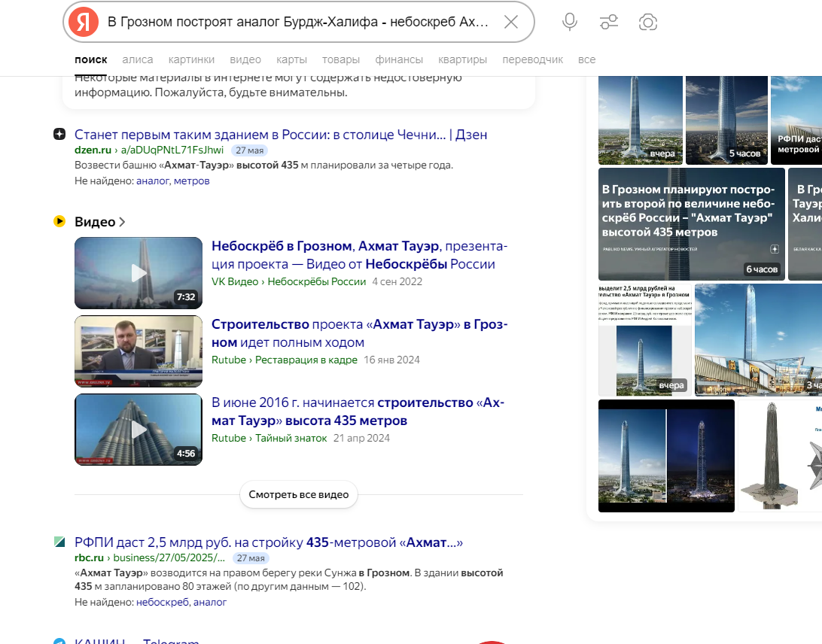Click the yellow Video play icon
The width and height of the screenshot is (822, 644).
(59, 221)
